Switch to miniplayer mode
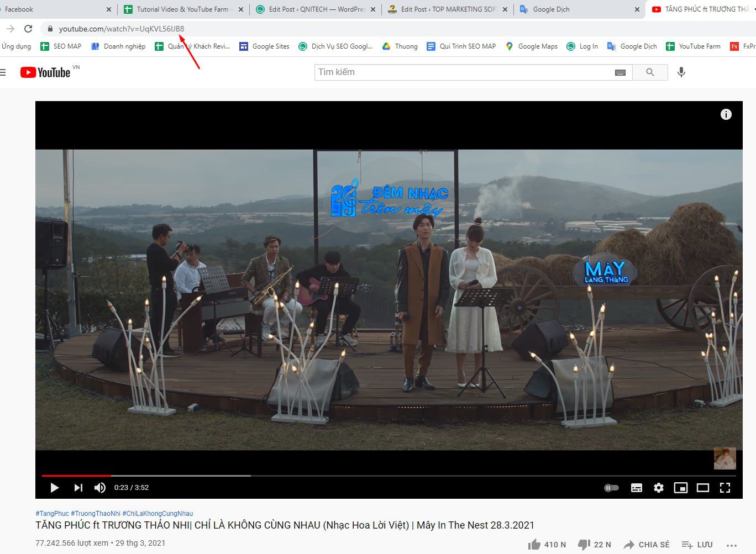 tap(681, 488)
